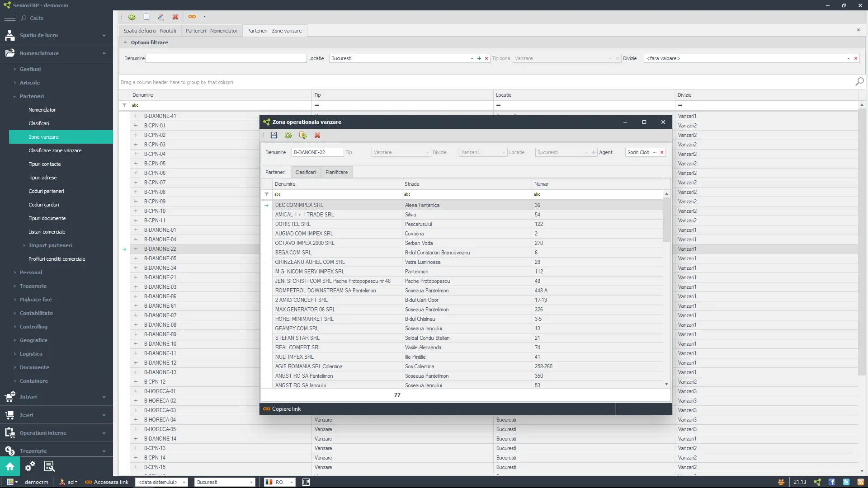This screenshot has height=488, width=868.
Task: Click the layout toggle icon in status bar
Action: click(x=306, y=482)
